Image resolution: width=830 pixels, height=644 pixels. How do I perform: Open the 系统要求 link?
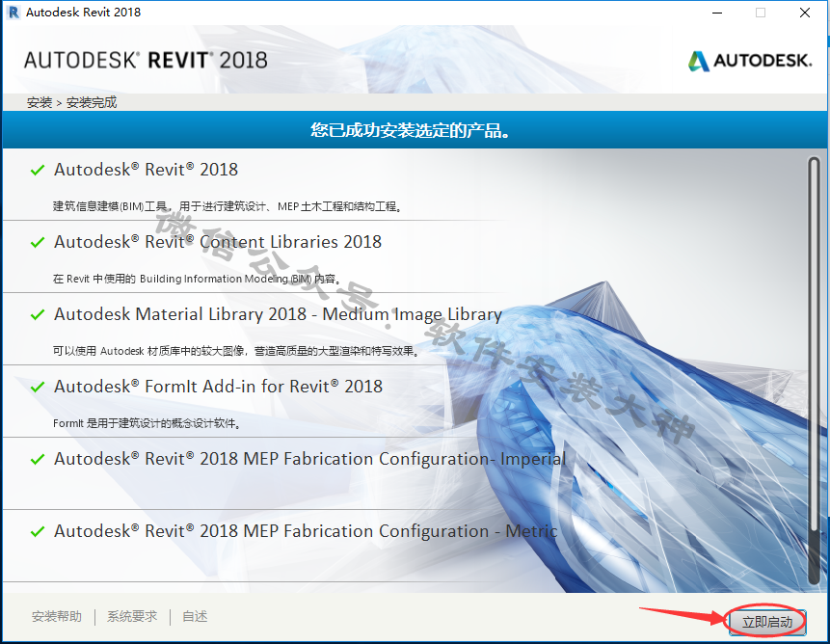[132, 616]
